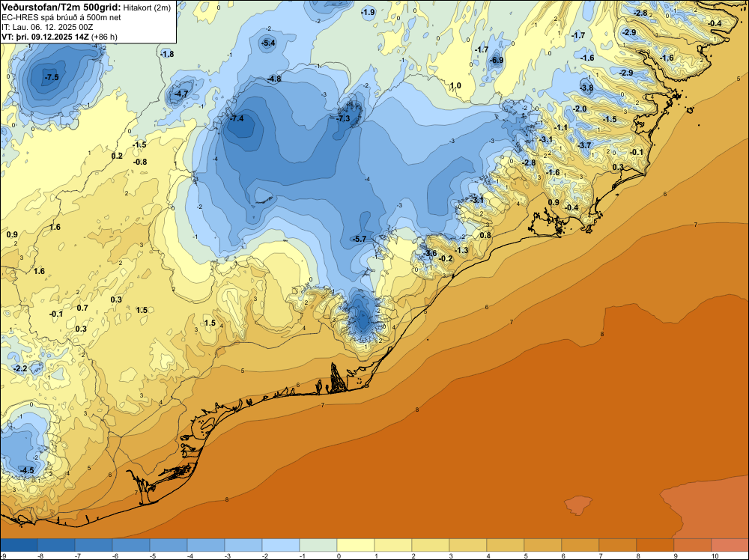This screenshot has height=560, width=749.
Task: Click the -1.8 temperature label
Action: pyautogui.click(x=167, y=55)
